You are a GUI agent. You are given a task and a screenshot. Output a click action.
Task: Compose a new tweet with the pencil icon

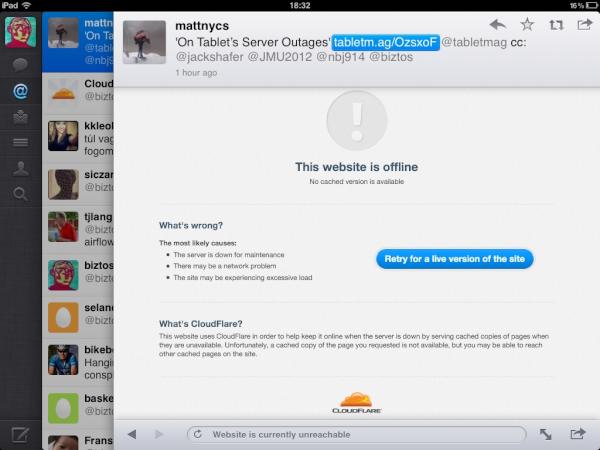[x=20, y=435]
